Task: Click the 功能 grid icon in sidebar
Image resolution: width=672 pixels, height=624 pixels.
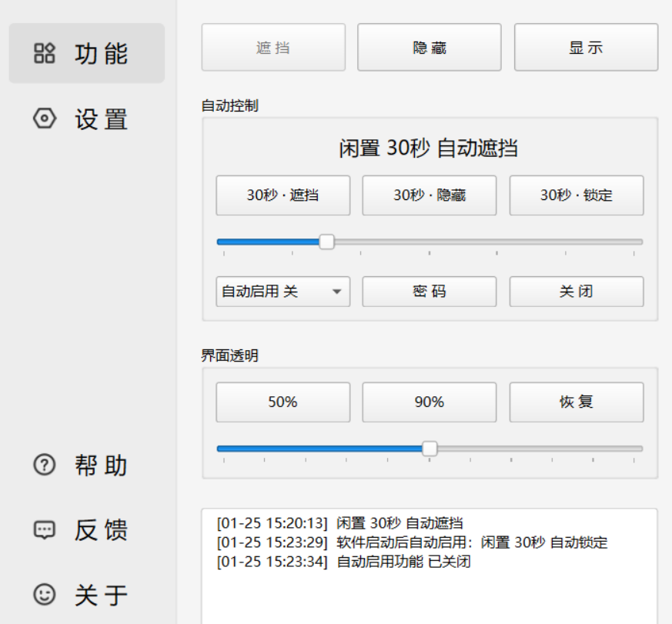Action: click(45, 53)
